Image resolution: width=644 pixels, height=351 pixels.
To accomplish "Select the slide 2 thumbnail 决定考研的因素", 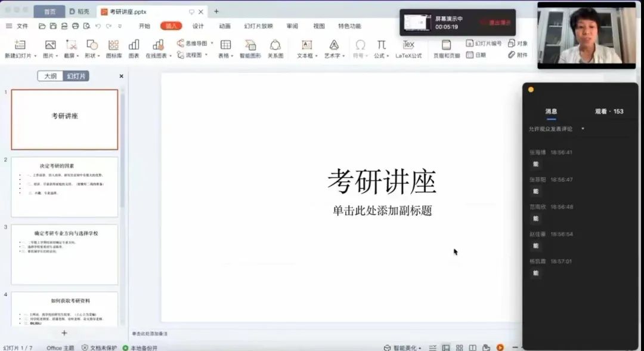I will pos(64,187).
